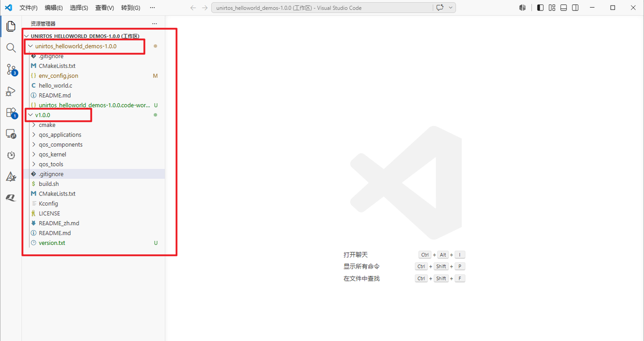Click the VS Code logo in title bar

coord(8,8)
